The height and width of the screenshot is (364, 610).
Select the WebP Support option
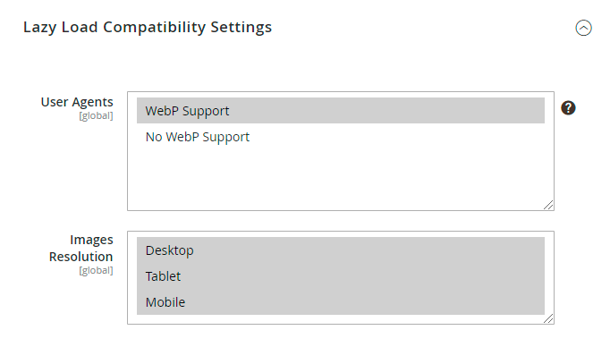[x=340, y=111]
